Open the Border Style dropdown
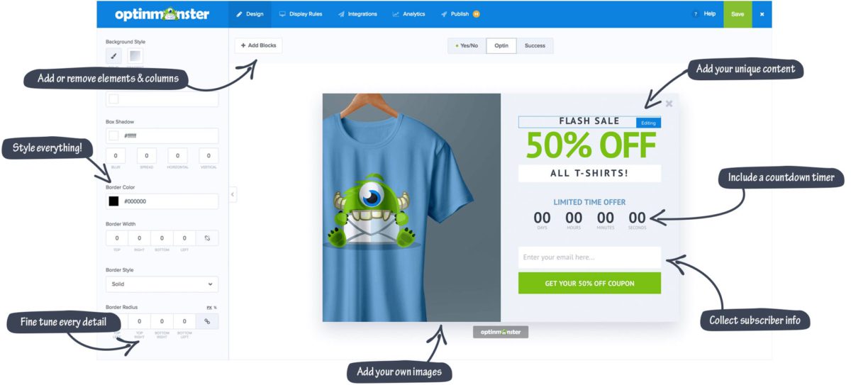The height and width of the screenshot is (385, 868). click(x=162, y=284)
